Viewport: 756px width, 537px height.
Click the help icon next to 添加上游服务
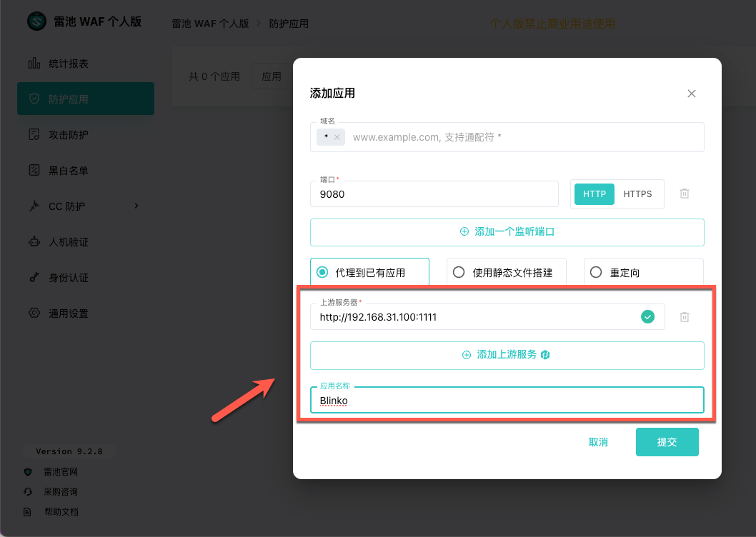click(545, 355)
